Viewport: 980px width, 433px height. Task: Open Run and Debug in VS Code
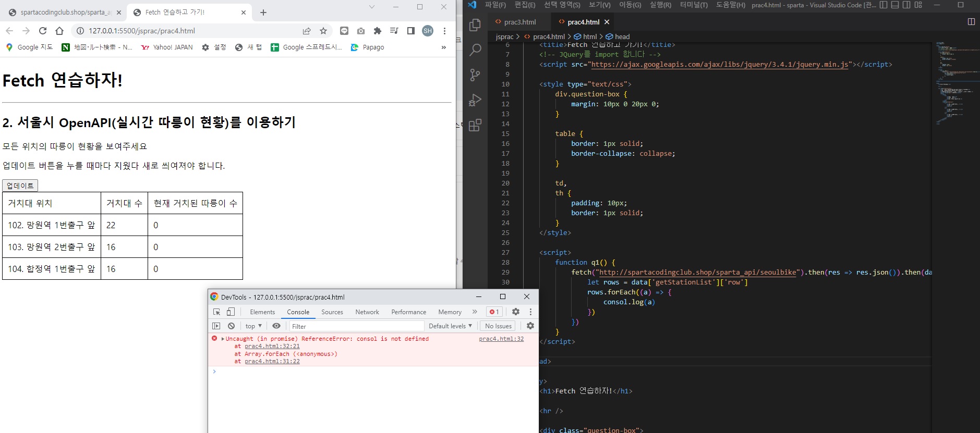point(475,100)
